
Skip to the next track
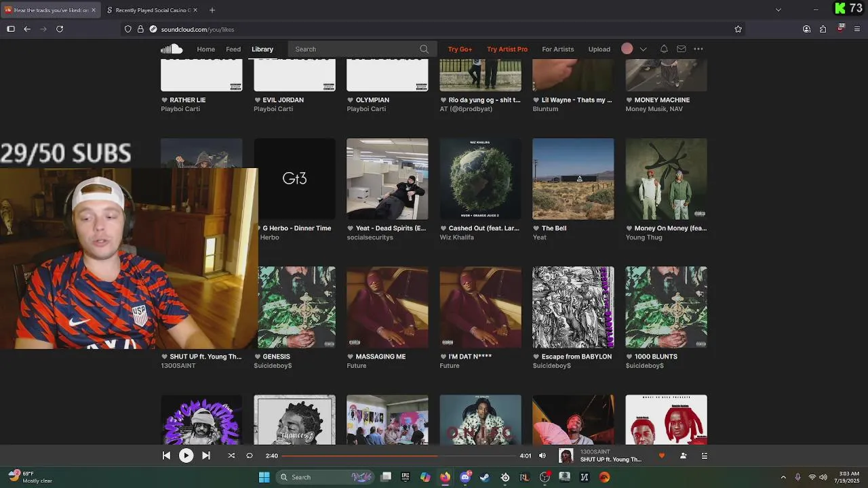click(x=206, y=455)
